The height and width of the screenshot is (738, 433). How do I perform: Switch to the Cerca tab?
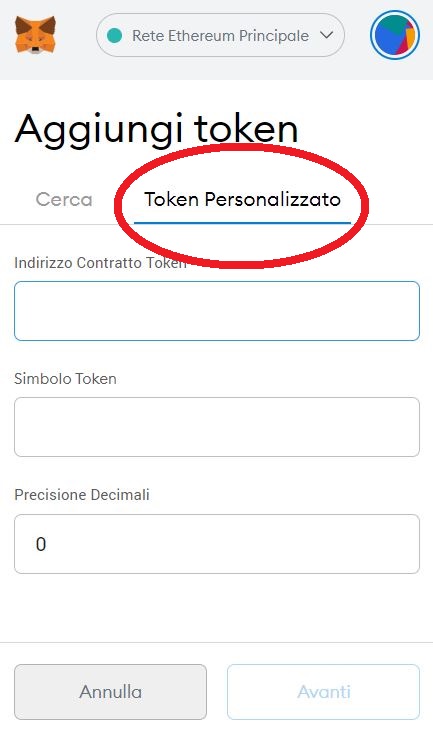(x=64, y=200)
